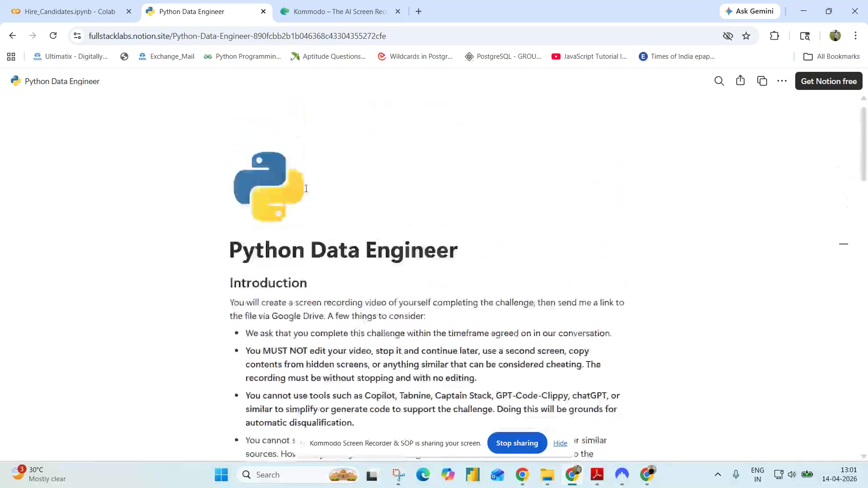Open the first Google Chrome taskbar icon
Screen dimensions: 868x488
coord(522,475)
